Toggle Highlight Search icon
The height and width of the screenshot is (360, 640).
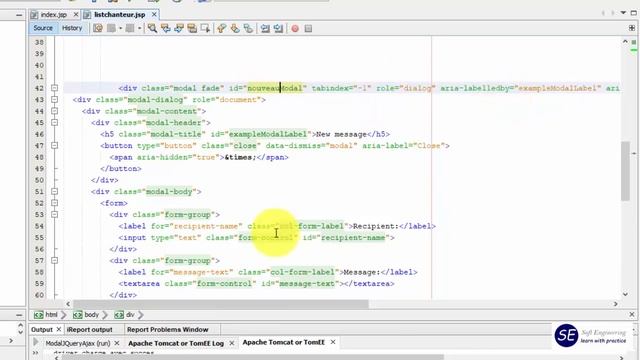[x=192, y=28]
